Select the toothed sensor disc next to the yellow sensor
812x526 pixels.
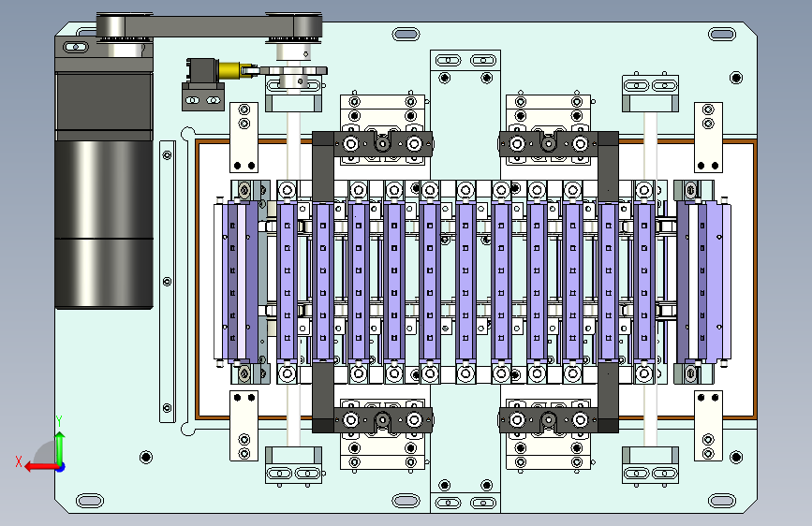(294, 70)
